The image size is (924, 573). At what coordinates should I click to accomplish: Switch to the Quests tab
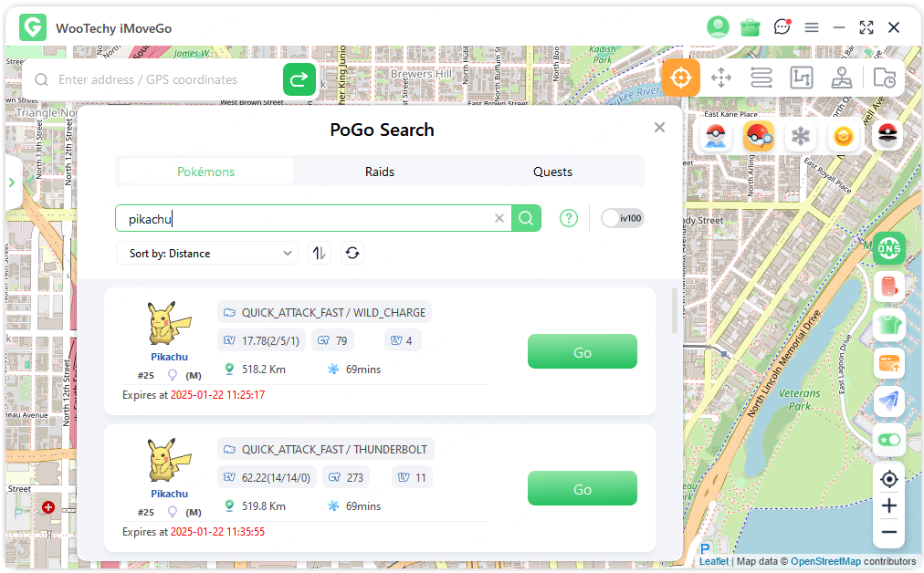click(552, 172)
